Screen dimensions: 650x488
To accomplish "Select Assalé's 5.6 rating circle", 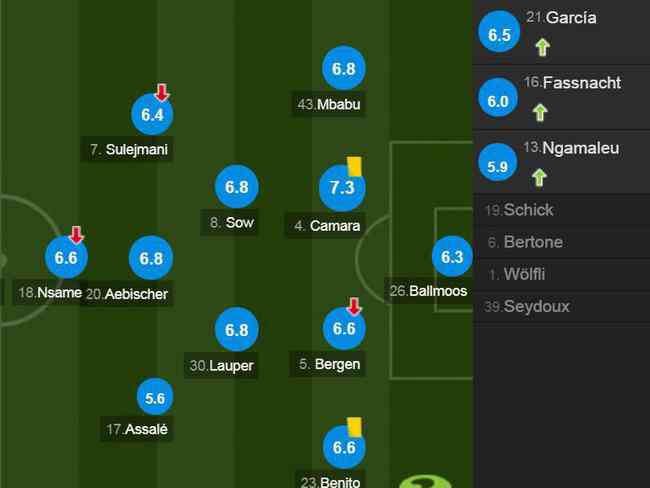I will [x=155, y=397].
